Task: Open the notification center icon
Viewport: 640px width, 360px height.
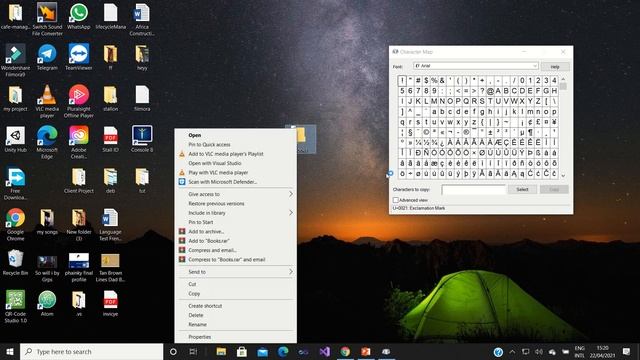Action: [627, 351]
